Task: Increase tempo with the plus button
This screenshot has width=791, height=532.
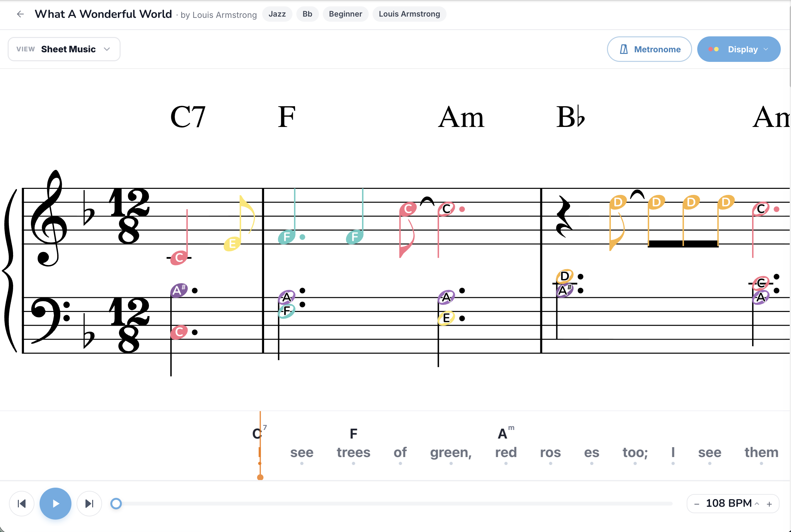Action: 769,504
